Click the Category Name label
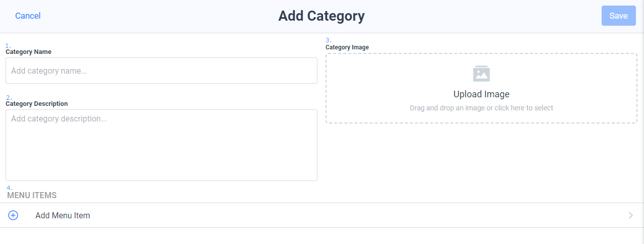644x244 pixels. pos(28,51)
